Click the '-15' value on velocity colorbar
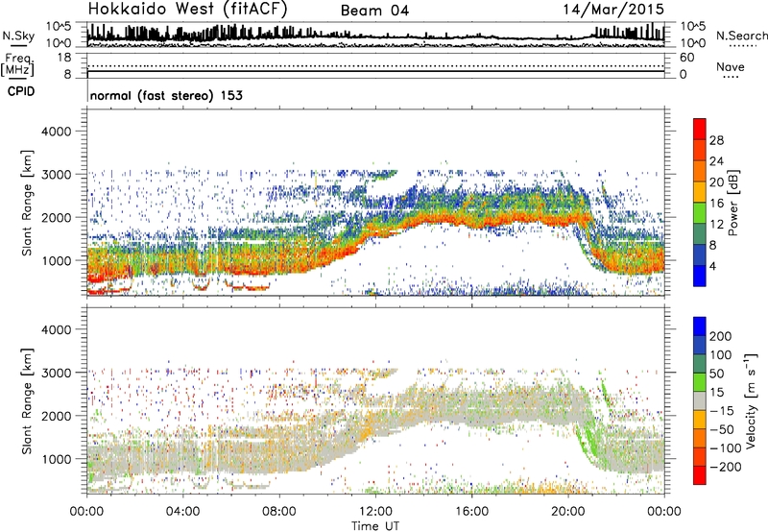The width and height of the screenshot is (768, 532). (721, 411)
